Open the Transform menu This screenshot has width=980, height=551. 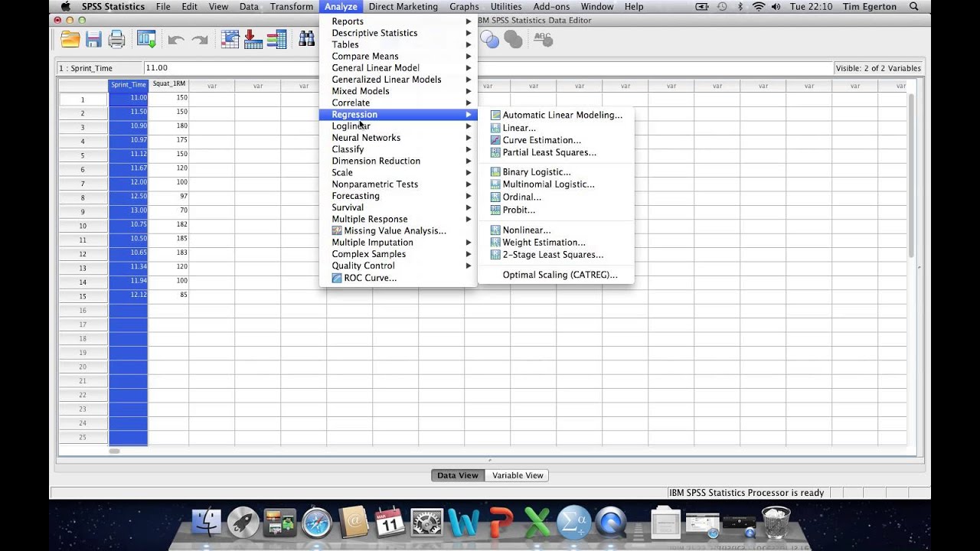click(291, 7)
